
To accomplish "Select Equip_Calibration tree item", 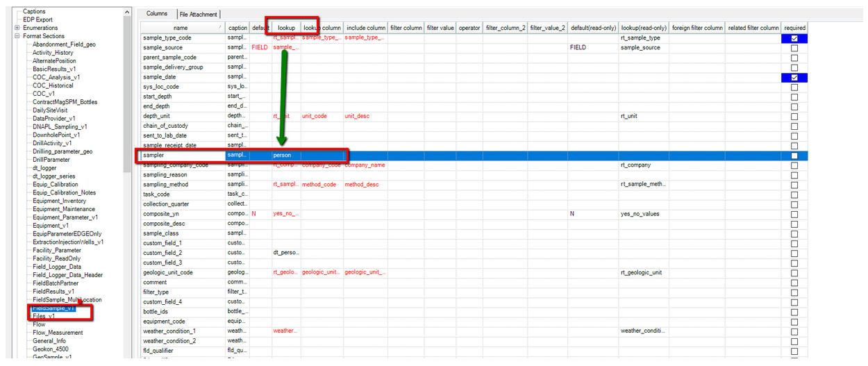I will 56,185.
